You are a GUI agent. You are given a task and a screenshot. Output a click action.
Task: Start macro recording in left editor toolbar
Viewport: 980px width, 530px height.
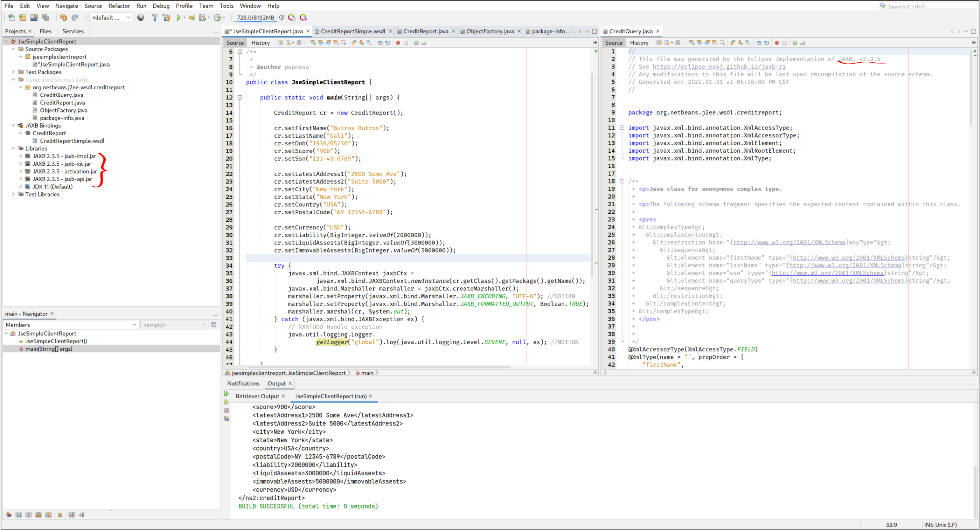coord(398,43)
